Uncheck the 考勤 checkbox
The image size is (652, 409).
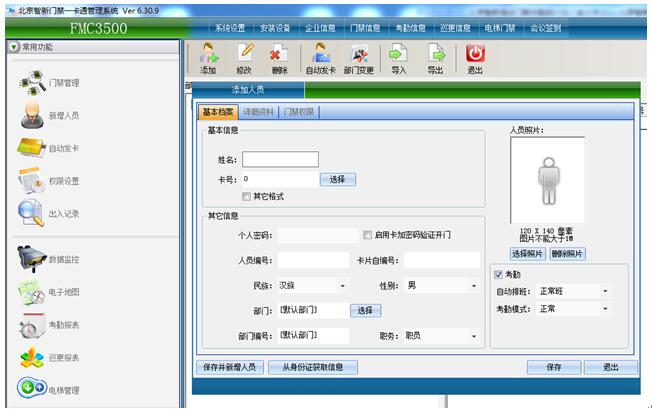(500, 275)
